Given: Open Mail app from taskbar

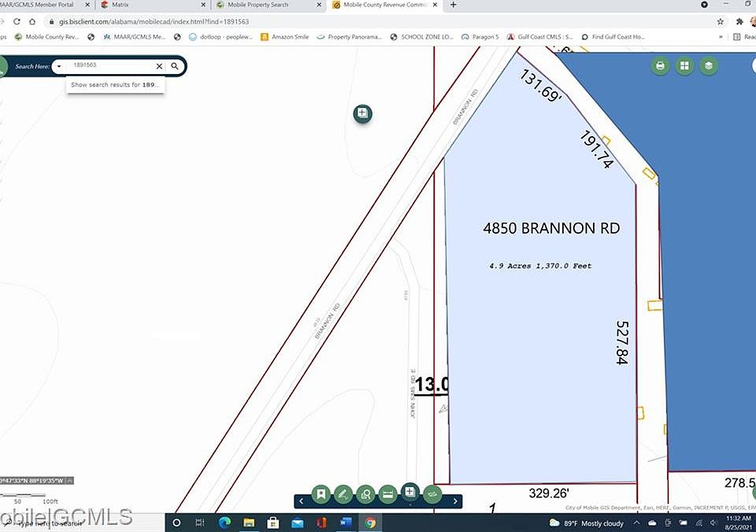Looking at the screenshot, I should (298, 523).
